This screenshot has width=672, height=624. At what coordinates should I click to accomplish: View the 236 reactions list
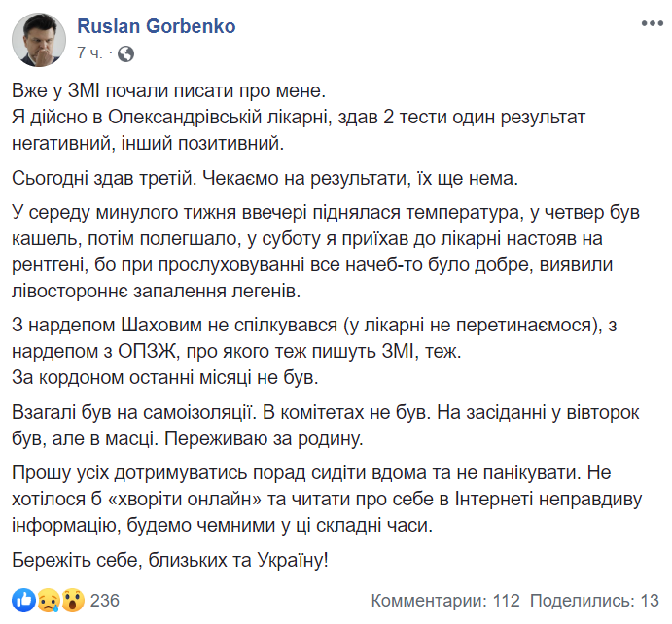pyautogui.click(x=105, y=601)
